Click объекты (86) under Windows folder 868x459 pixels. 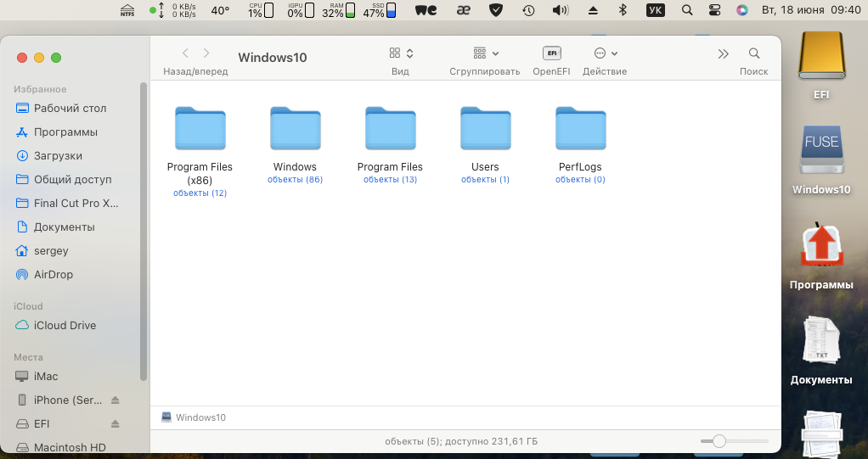click(295, 180)
